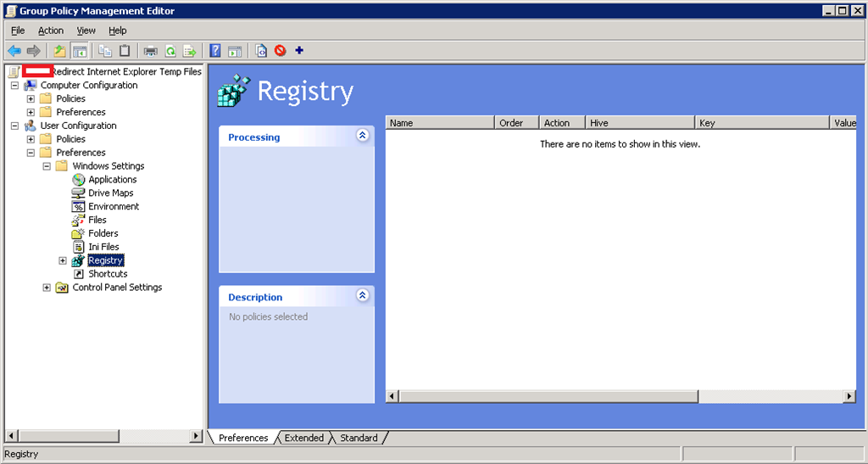Click the Description panel title
This screenshot has height=464, width=868.
pos(255,298)
